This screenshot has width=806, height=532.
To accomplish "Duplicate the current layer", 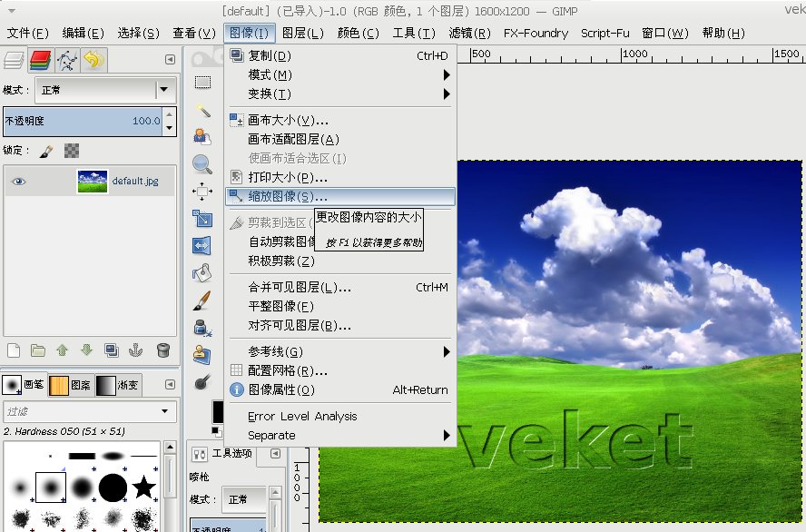I will pyautogui.click(x=112, y=350).
